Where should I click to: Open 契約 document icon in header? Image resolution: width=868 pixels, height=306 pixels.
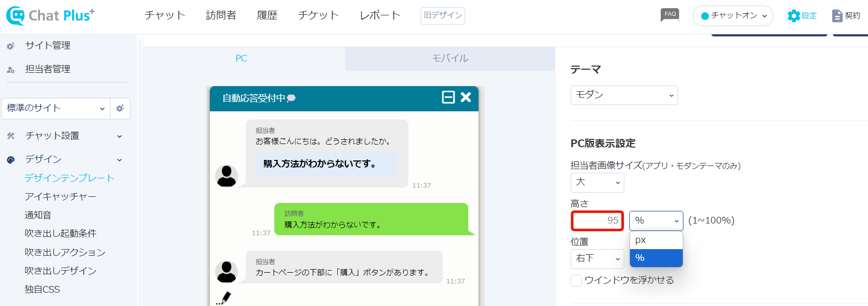(837, 16)
